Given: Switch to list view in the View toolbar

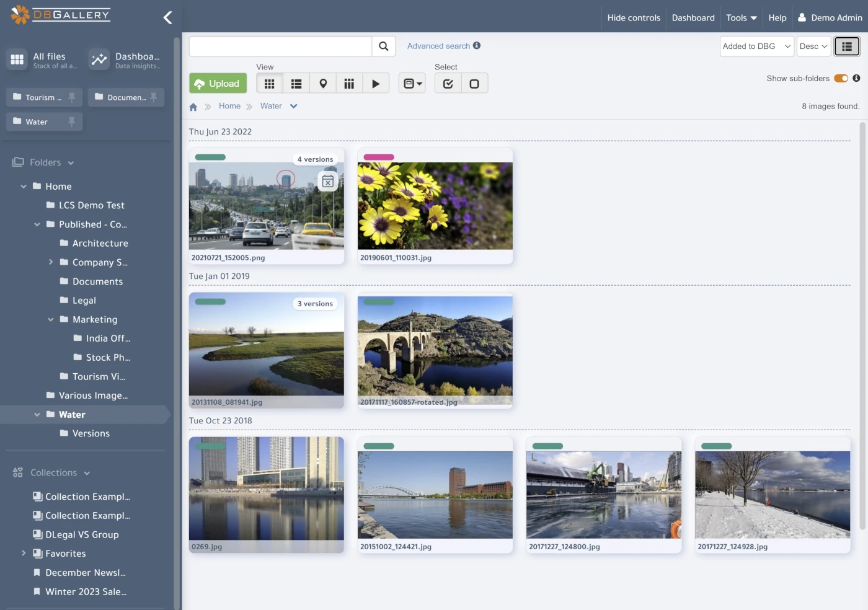Looking at the screenshot, I should [x=296, y=82].
